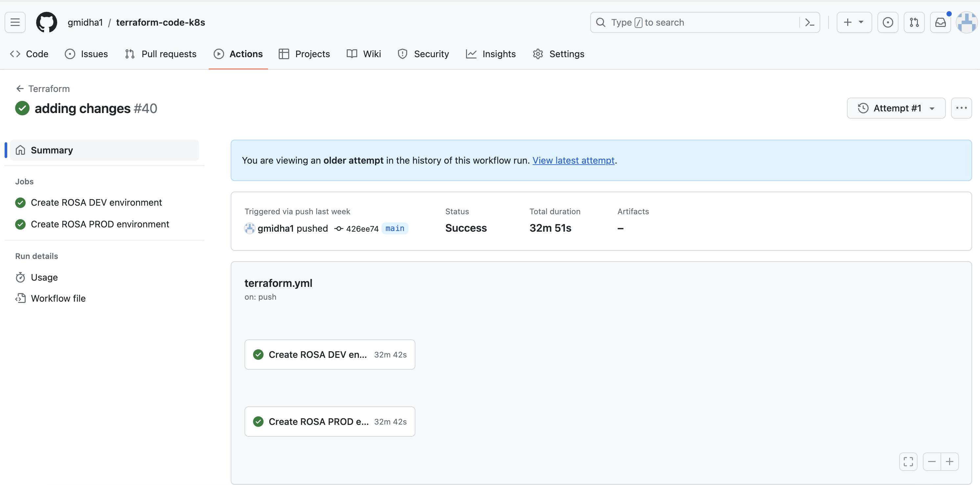Select the Actions tab

pyautogui.click(x=238, y=54)
